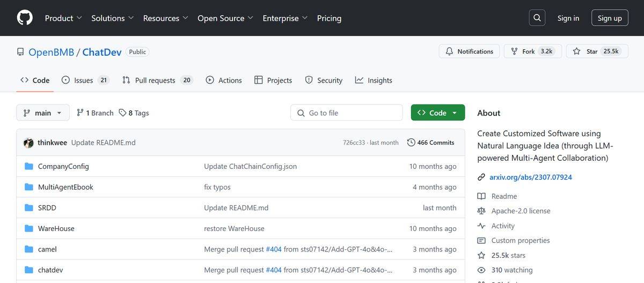Click the Notifications bell icon
The width and height of the screenshot is (644, 283).
pos(449,51)
